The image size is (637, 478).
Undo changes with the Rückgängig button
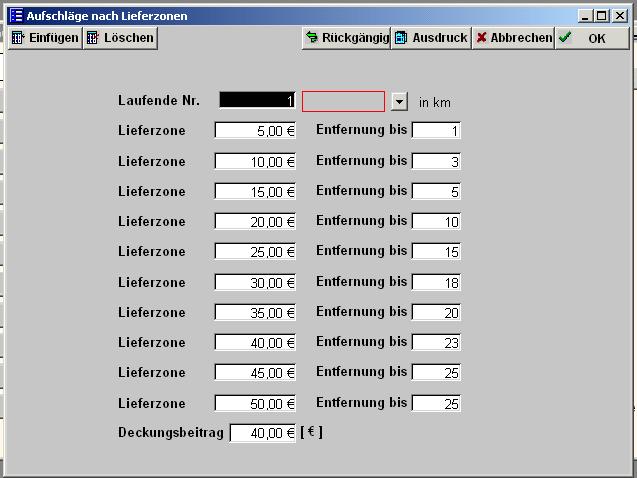[x=347, y=38]
